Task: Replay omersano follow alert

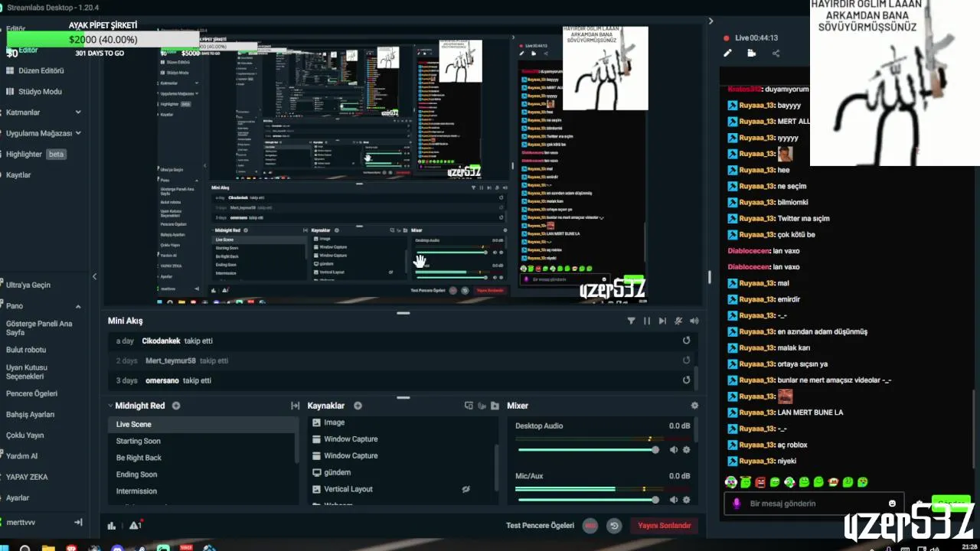Action: pyautogui.click(x=686, y=380)
